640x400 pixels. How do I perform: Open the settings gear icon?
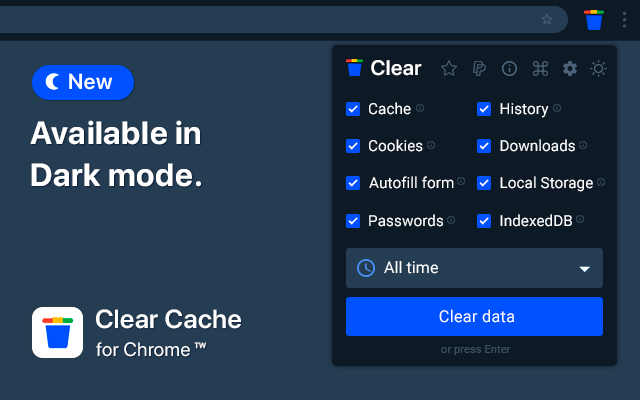coord(570,68)
